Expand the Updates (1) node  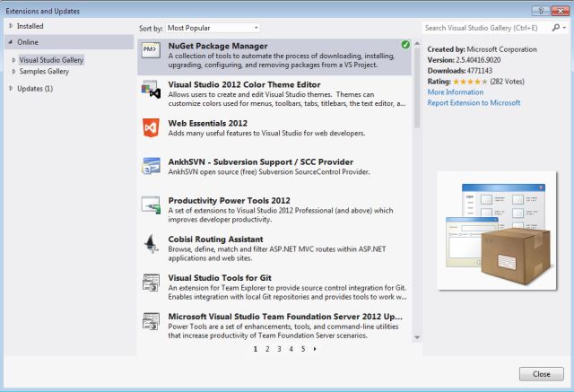coord(11,88)
